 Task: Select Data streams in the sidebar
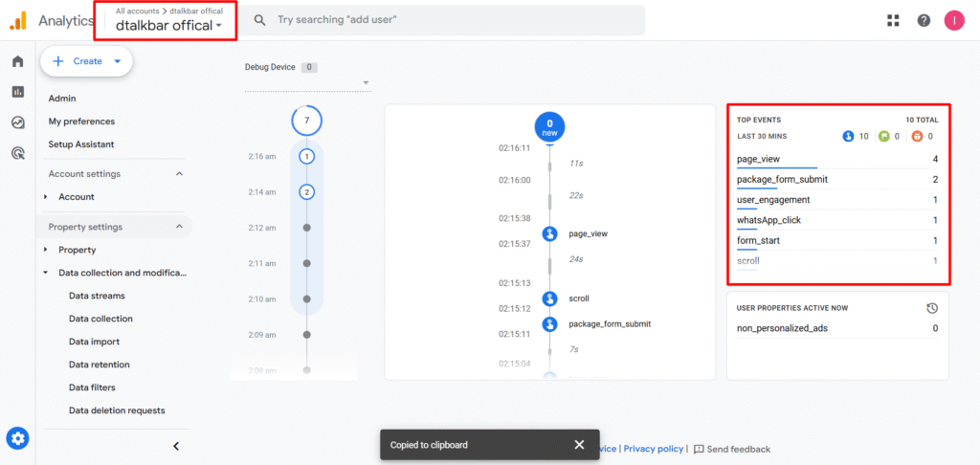point(97,296)
